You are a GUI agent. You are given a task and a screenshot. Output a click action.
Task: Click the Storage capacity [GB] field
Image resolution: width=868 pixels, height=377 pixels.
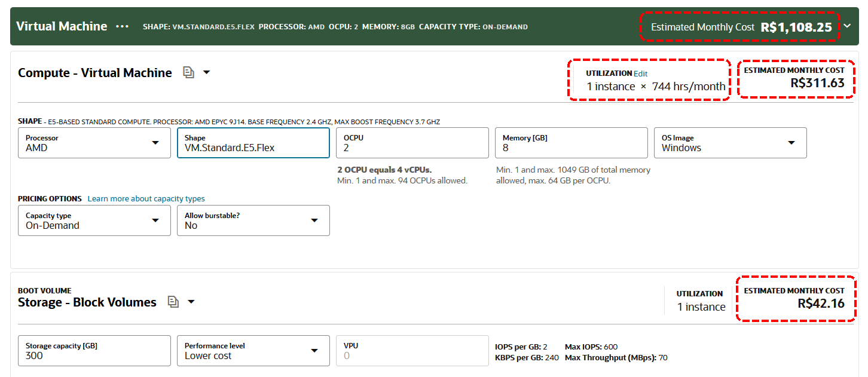[x=94, y=351]
